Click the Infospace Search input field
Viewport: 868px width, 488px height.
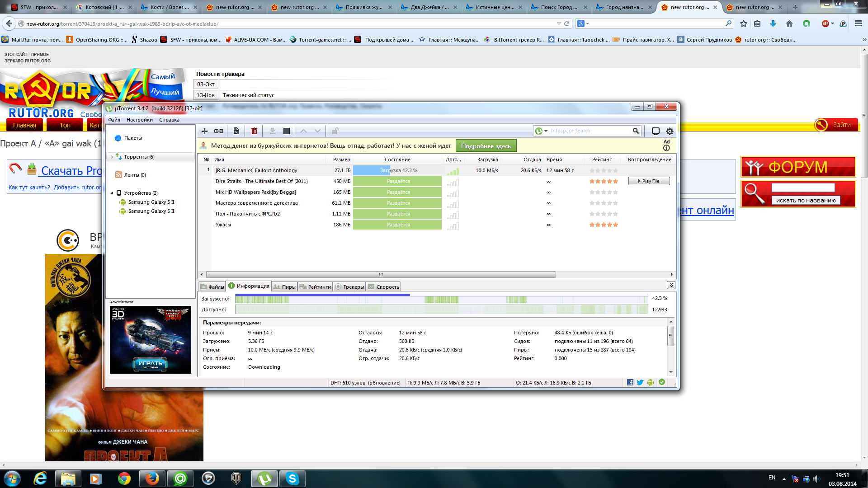(x=590, y=131)
